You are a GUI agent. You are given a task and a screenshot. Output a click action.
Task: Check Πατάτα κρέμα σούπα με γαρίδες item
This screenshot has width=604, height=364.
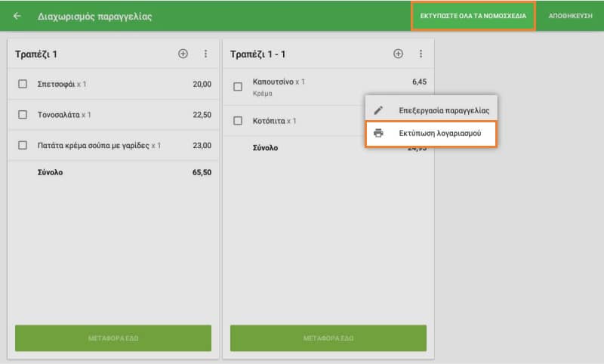pos(23,145)
